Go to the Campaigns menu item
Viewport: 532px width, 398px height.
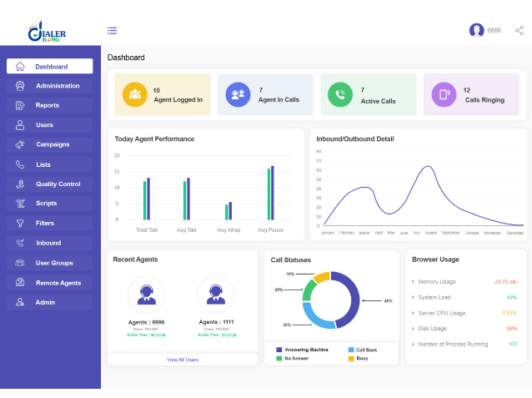pyautogui.click(x=49, y=144)
